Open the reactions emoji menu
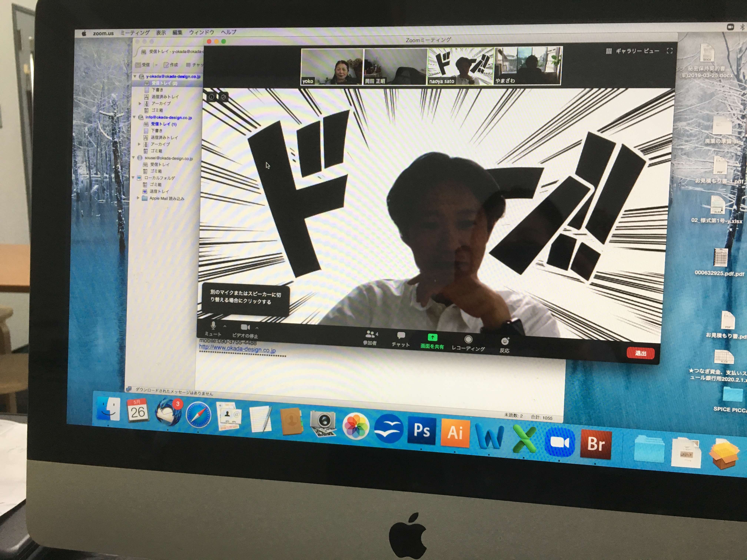The image size is (747, 560). (x=505, y=341)
